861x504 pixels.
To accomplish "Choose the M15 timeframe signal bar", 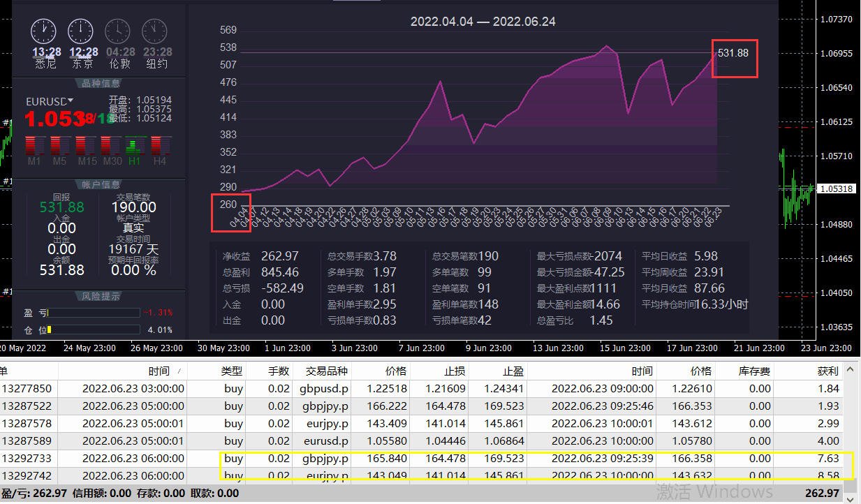I will (84, 145).
